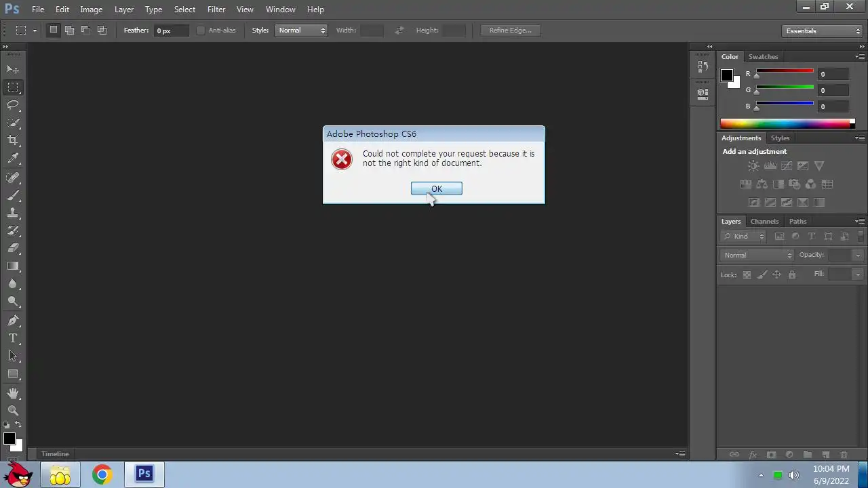Open the Essentials workspace dropdown
The height and width of the screenshot is (488, 868).
[x=821, y=31]
